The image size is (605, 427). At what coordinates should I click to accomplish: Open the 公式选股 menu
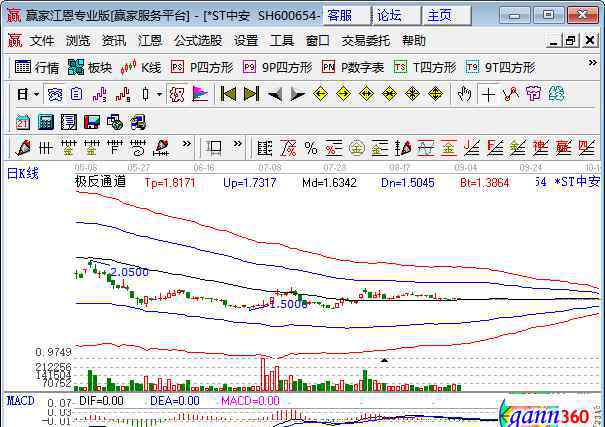point(198,41)
